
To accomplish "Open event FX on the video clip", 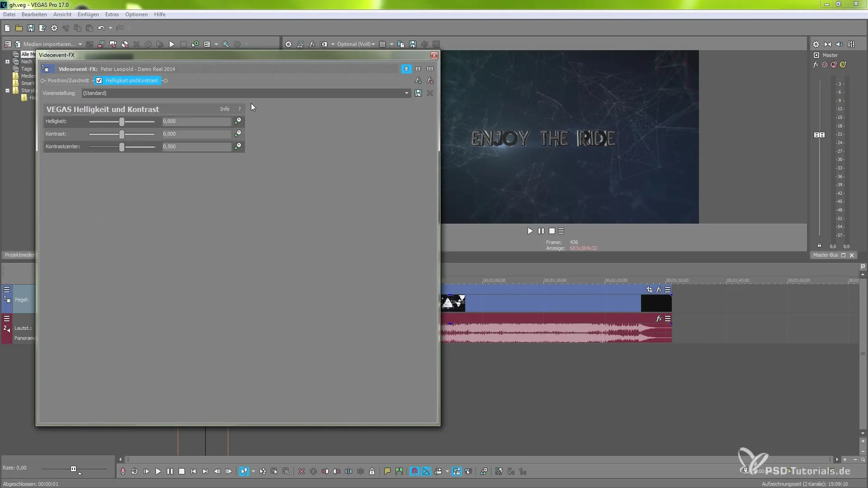I will pos(659,290).
